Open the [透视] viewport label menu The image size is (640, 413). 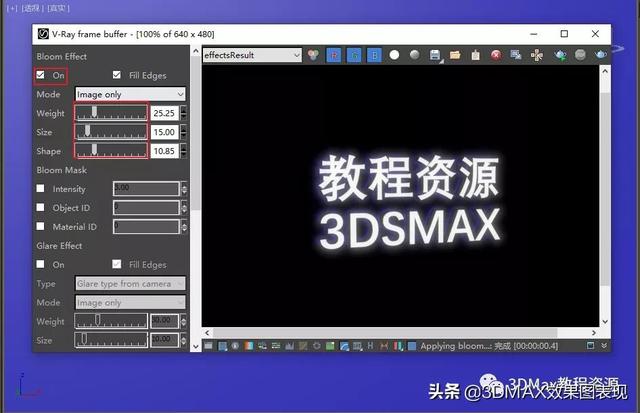(32, 8)
